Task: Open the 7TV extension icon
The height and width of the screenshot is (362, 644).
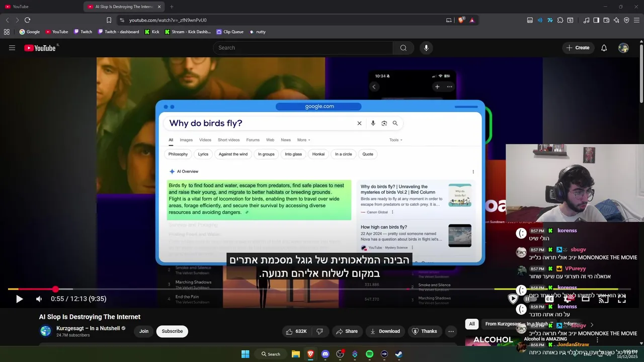Action: [550, 20]
